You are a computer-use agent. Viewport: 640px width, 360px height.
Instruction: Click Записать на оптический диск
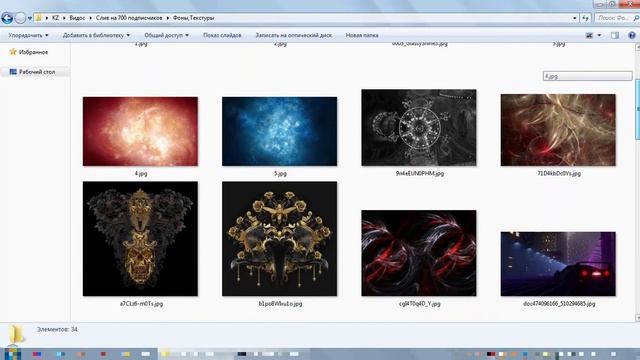pos(293,36)
